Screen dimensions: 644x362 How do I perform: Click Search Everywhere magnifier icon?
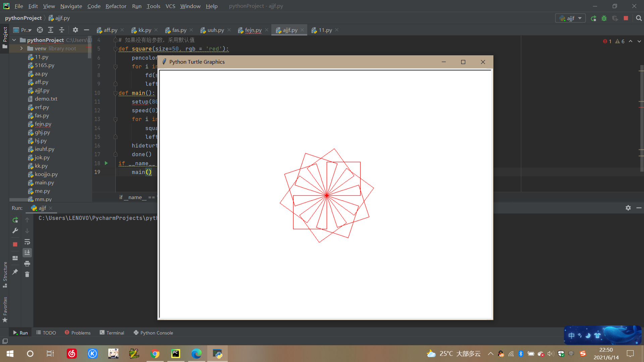coord(639,18)
